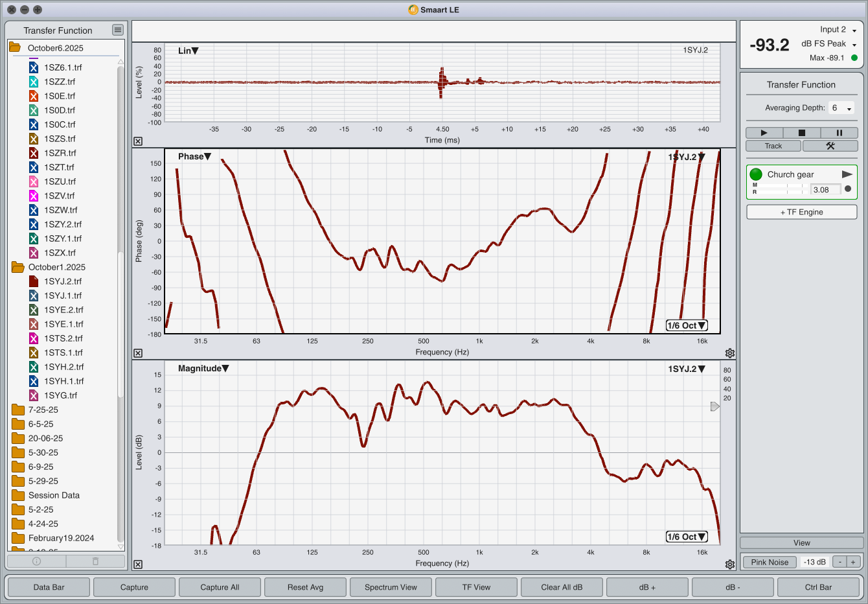Click the dB + button
Image resolution: width=868 pixels, height=604 pixels.
647,587
